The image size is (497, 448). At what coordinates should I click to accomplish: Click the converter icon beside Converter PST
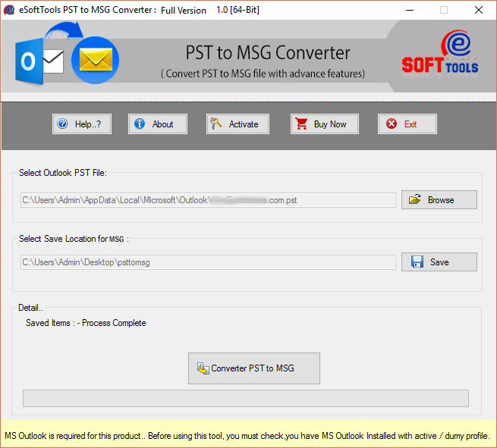coord(203,368)
